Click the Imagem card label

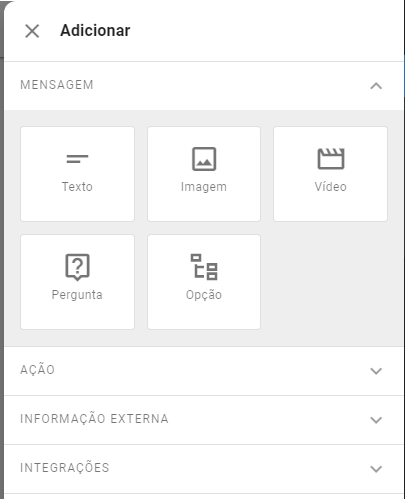coord(204,187)
